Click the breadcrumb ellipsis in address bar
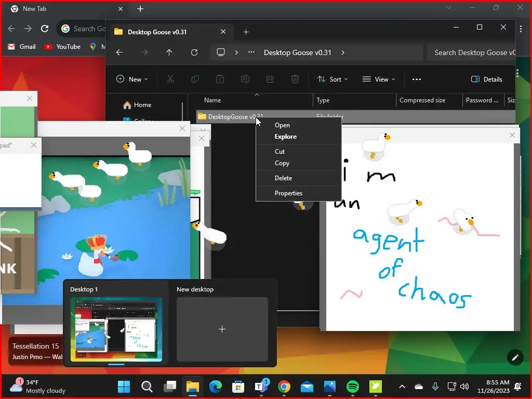 click(251, 52)
